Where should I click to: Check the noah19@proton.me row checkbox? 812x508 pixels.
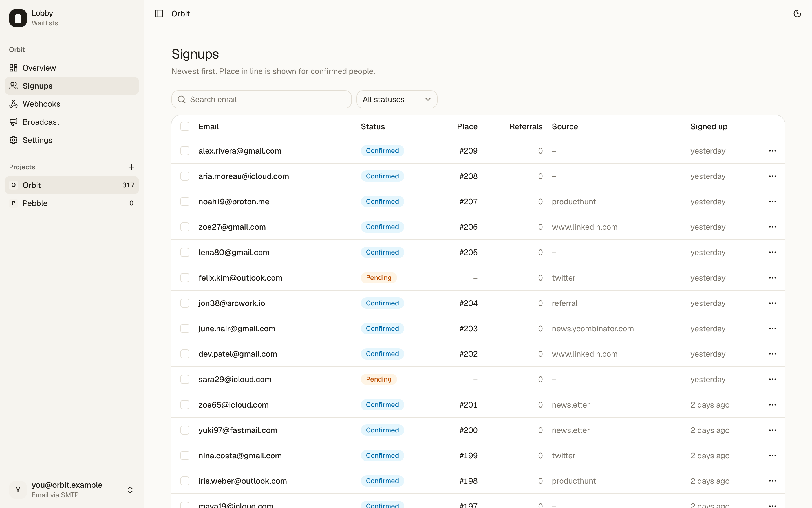coord(185,202)
